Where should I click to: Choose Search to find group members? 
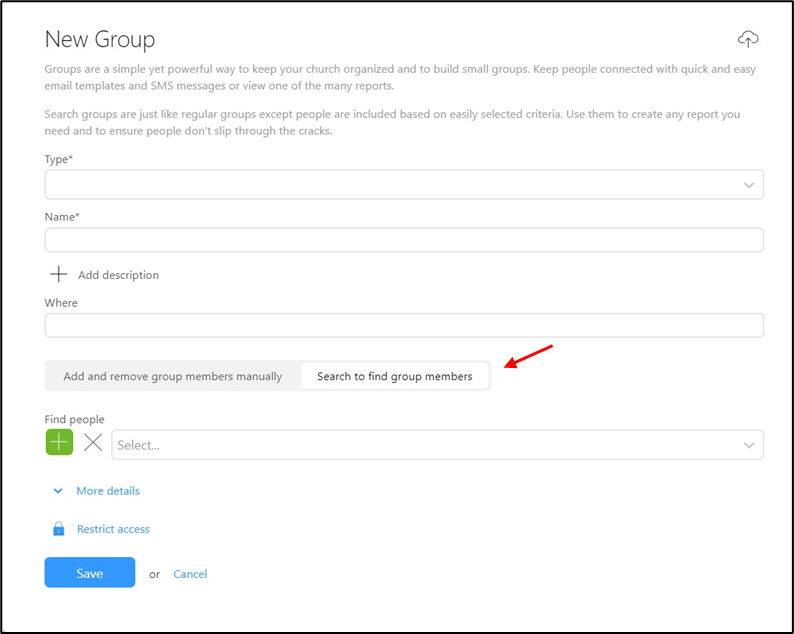(394, 376)
